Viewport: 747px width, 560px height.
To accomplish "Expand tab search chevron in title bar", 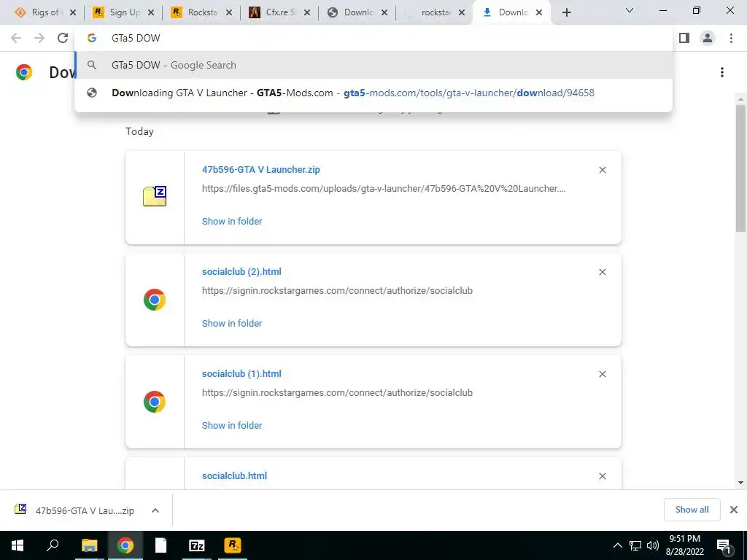I will click(630, 10).
